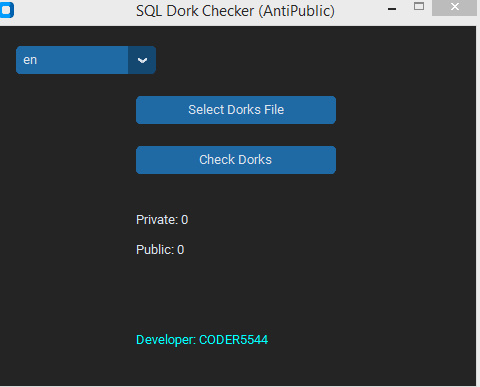Close the SQL Dork Checker window
The width and height of the screenshot is (480, 387).
tap(454, 7)
